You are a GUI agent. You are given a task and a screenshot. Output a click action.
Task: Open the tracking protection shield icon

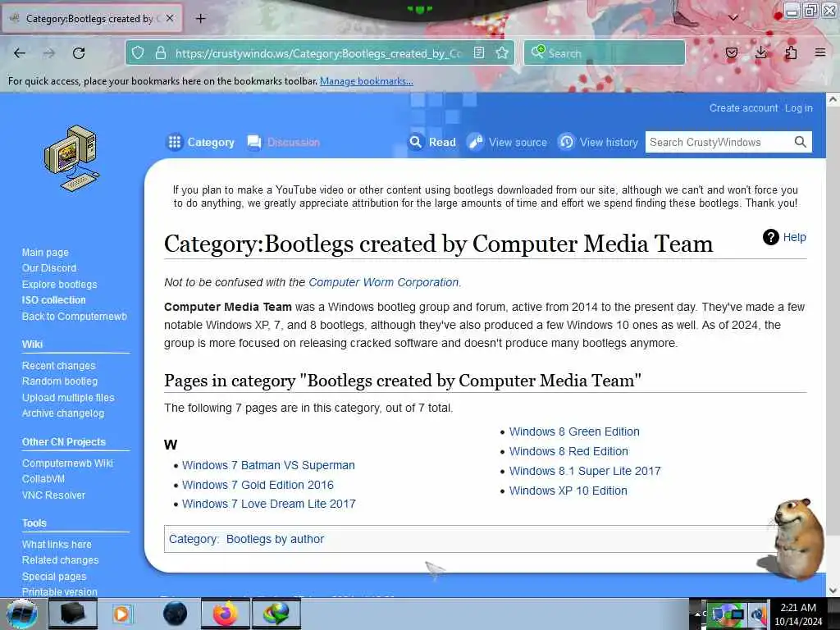(138, 53)
